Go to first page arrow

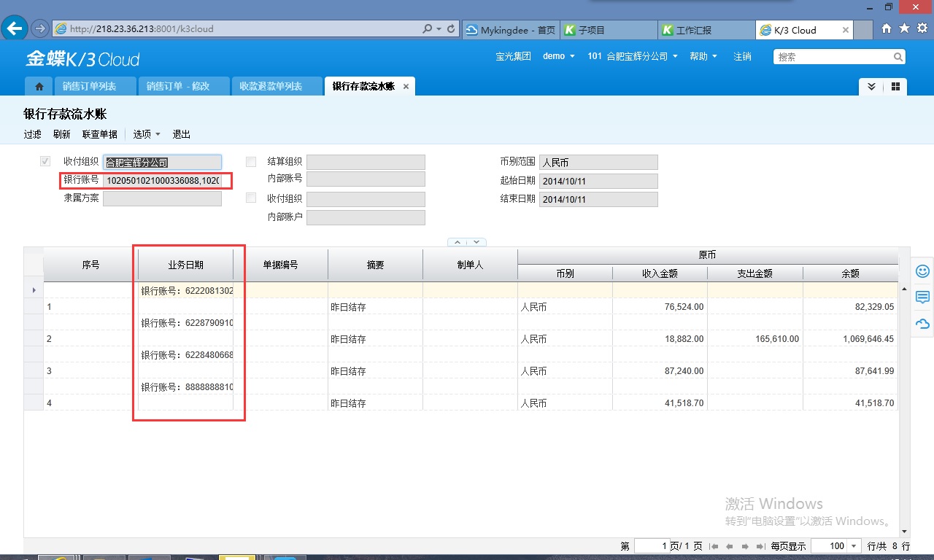[714, 546]
